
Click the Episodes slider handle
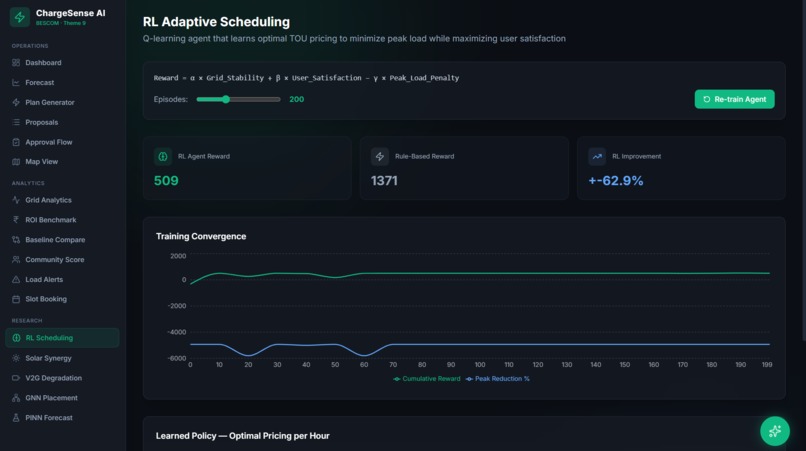pos(226,99)
